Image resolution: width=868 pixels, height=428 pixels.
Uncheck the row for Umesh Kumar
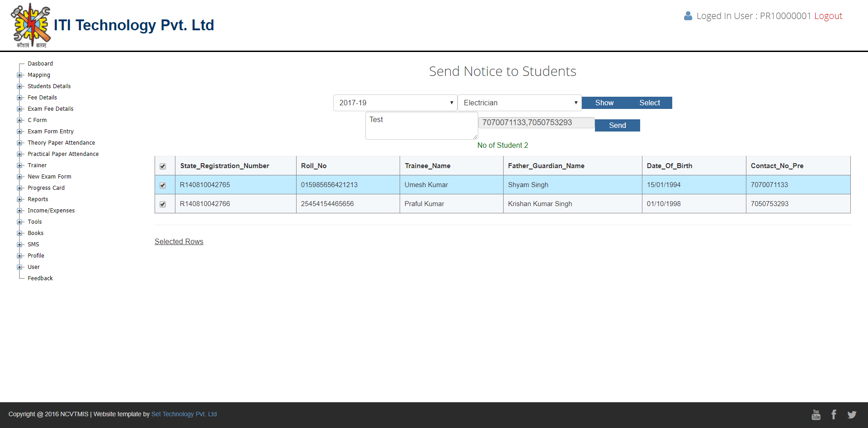[163, 185]
